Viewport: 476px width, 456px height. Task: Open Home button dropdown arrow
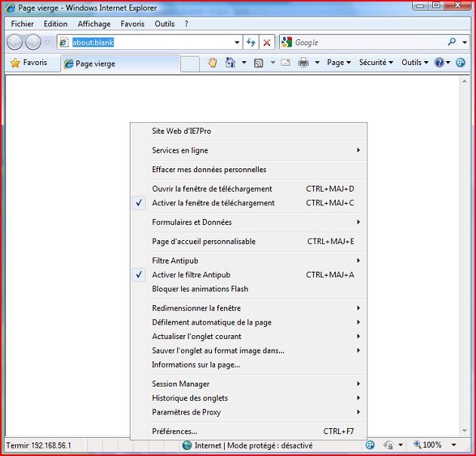[x=244, y=63]
